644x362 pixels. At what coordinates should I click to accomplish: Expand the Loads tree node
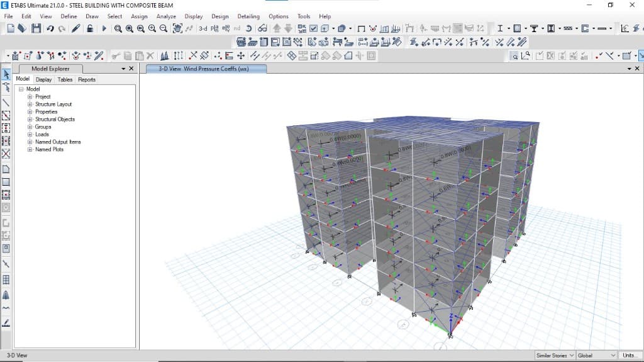tap(30, 134)
